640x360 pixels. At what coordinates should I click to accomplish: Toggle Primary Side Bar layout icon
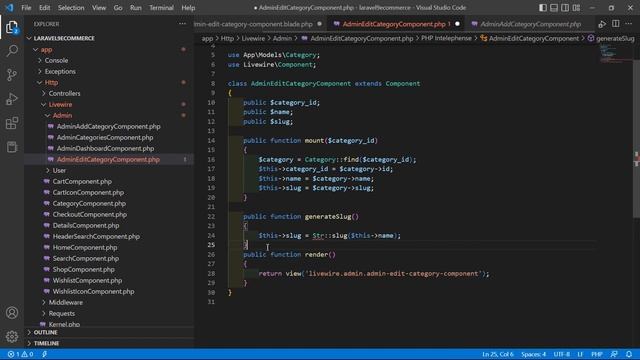542,8
